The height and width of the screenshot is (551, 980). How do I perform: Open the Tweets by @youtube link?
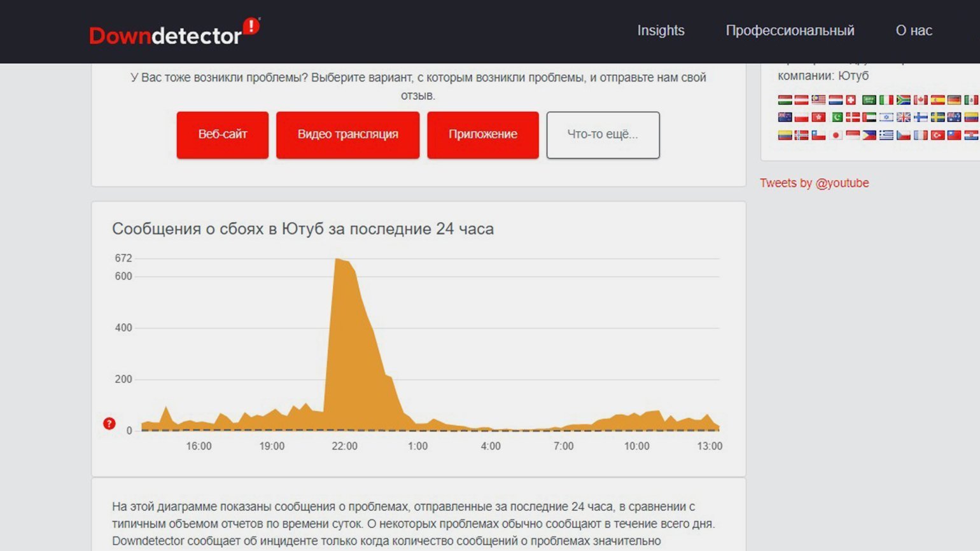tap(814, 183)
